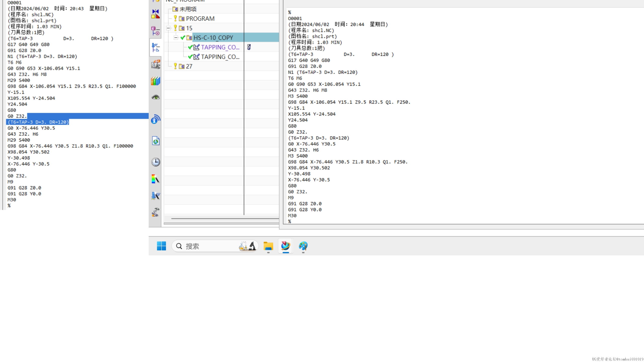Click '(刀具总数:1把)' line in left listing

26,32
